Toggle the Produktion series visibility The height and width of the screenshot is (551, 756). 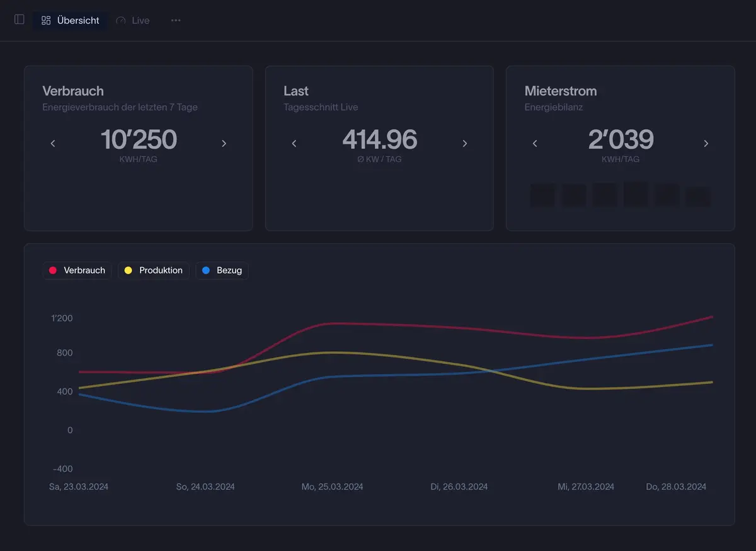pos(154,270)
